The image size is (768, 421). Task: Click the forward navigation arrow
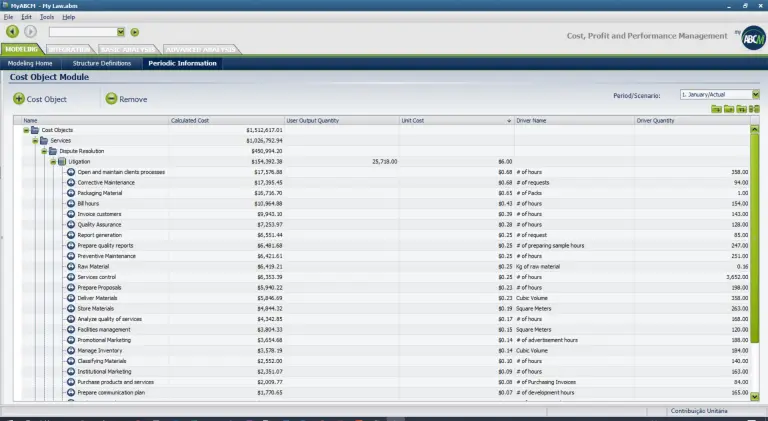pyautogui.click(x=30, y=32)
